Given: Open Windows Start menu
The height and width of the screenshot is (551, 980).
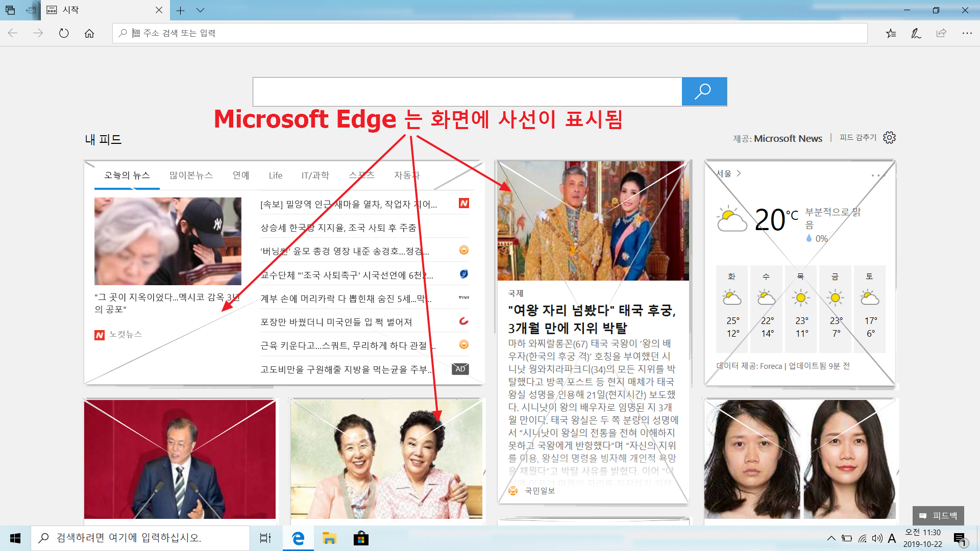Looking at the screenshot, I should click(15, 538).
